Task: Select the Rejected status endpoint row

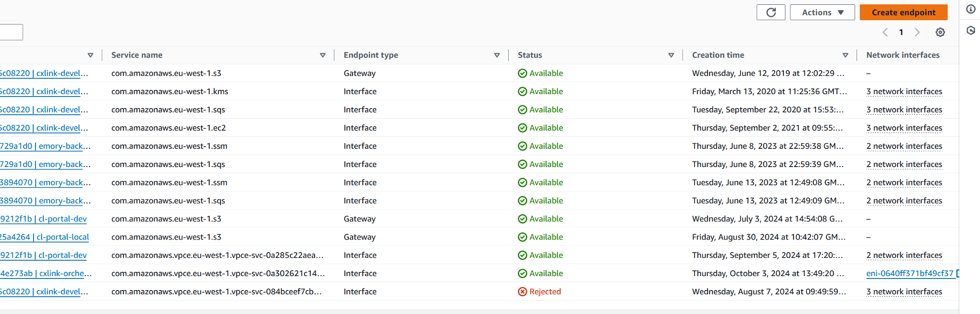Action: (479, 291)
